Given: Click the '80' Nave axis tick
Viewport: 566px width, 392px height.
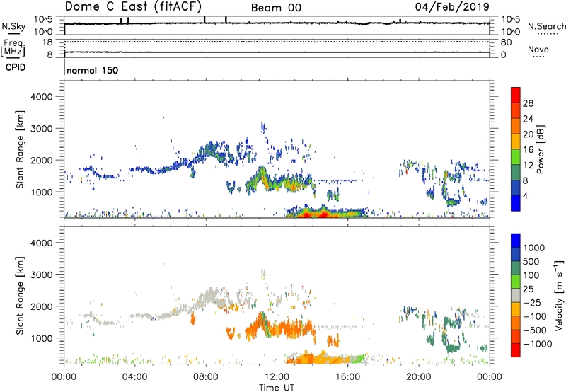Looking at the screenshot, I should pos(506,42).
